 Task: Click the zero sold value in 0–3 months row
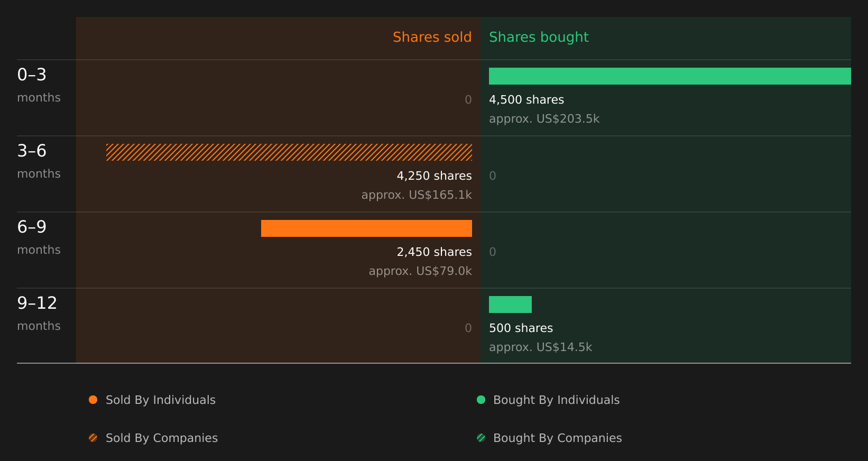[468, 99]
